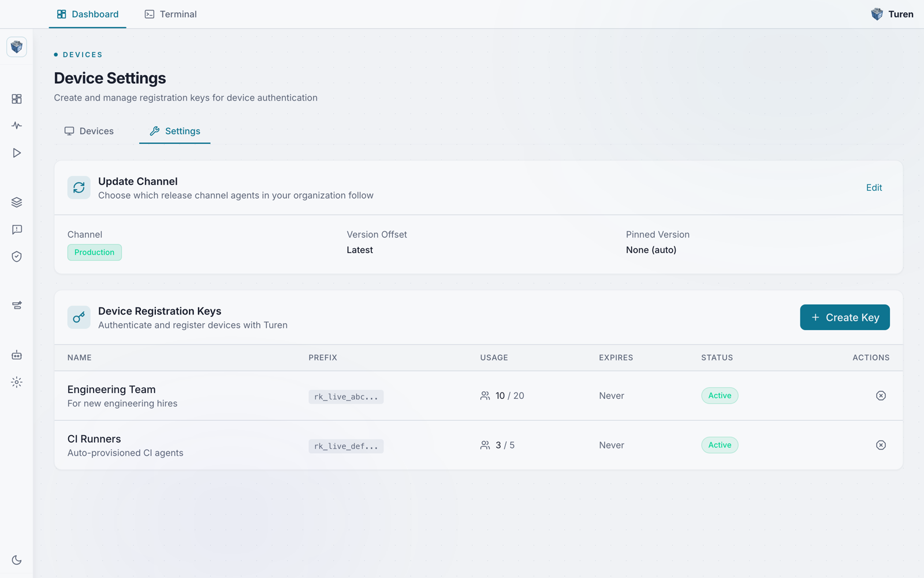
Task: Revoke the Engineering Team key
Action: (x=881, y=395)
